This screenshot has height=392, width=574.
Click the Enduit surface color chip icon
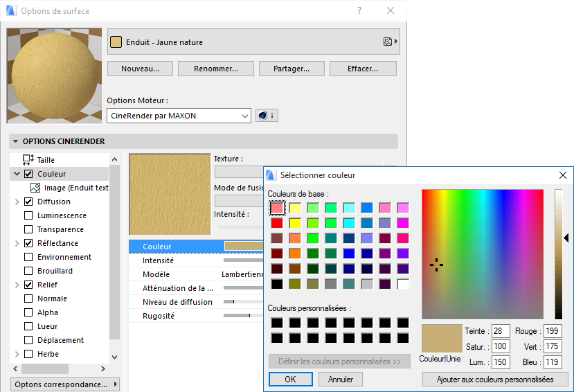click(x=116, y=42)
